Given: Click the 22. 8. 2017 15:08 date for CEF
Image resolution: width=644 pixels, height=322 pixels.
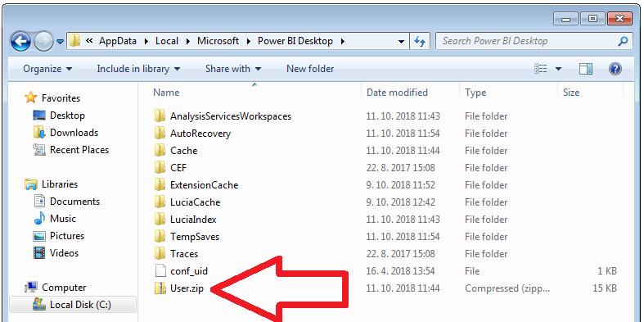Looking at the screenshot, I should [400, 168].
